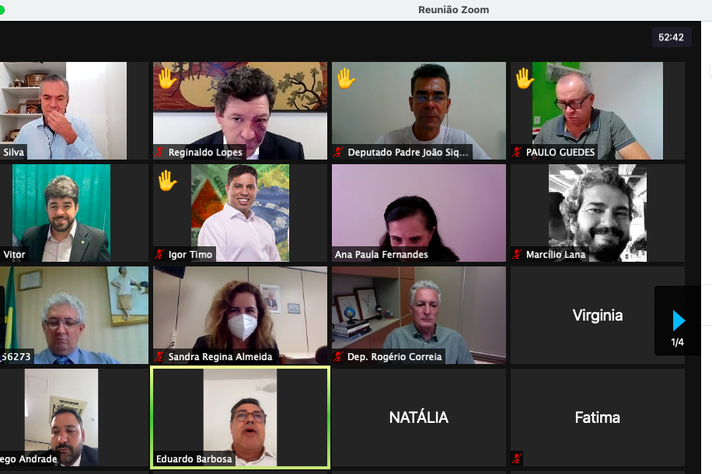This screenshot has width=712, height=474.
Task: Click muted mic icon beside Marcílio Lana
Action: [x=517, y=254]
